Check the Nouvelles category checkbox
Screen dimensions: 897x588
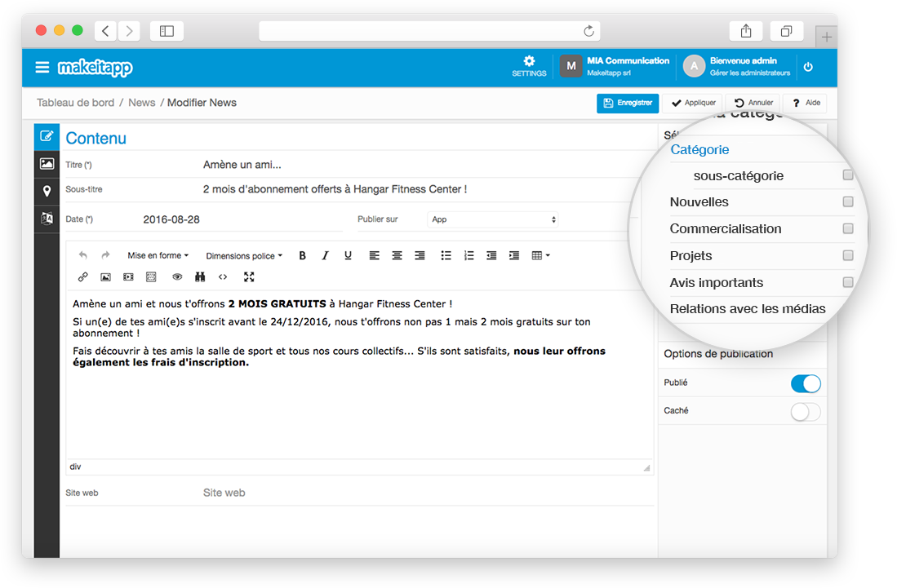tap(848, 201)
